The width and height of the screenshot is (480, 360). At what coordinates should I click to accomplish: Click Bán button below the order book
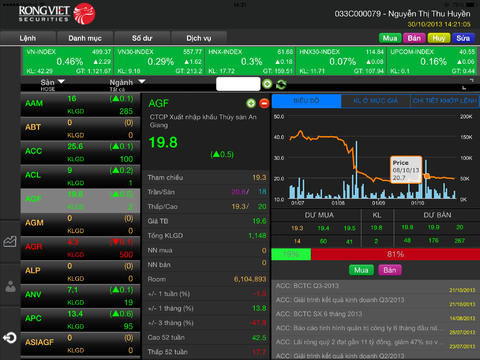click(x=390, y=270)
